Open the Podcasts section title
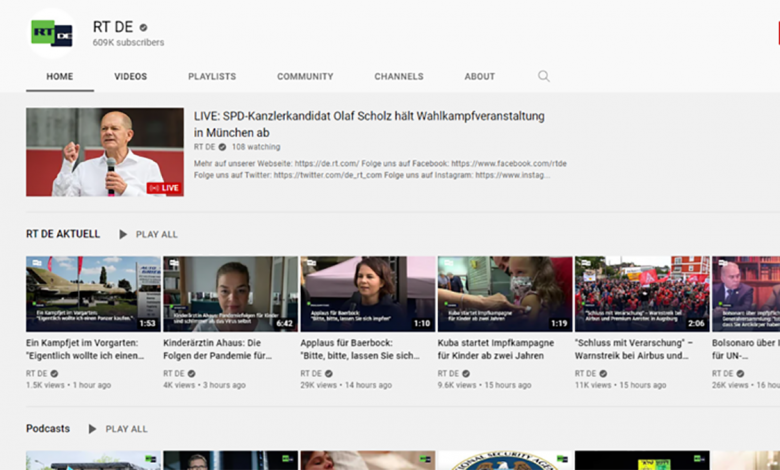Image resolution: width=780 pixels, height=470 pixels. [48, 428]
